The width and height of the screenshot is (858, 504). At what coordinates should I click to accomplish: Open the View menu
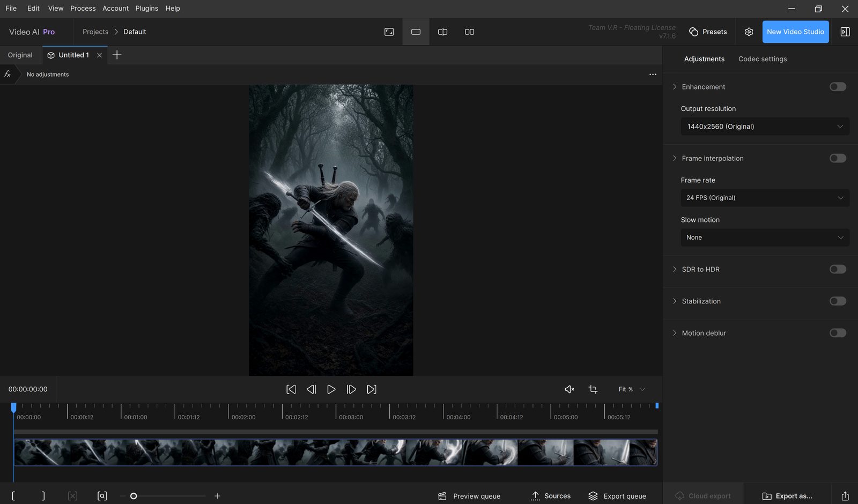click(x=56, y=9)
